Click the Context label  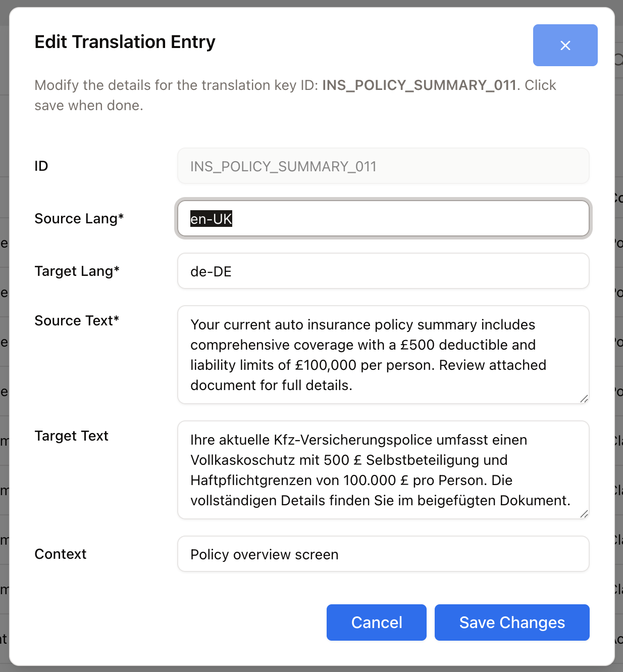pos(60,554)
